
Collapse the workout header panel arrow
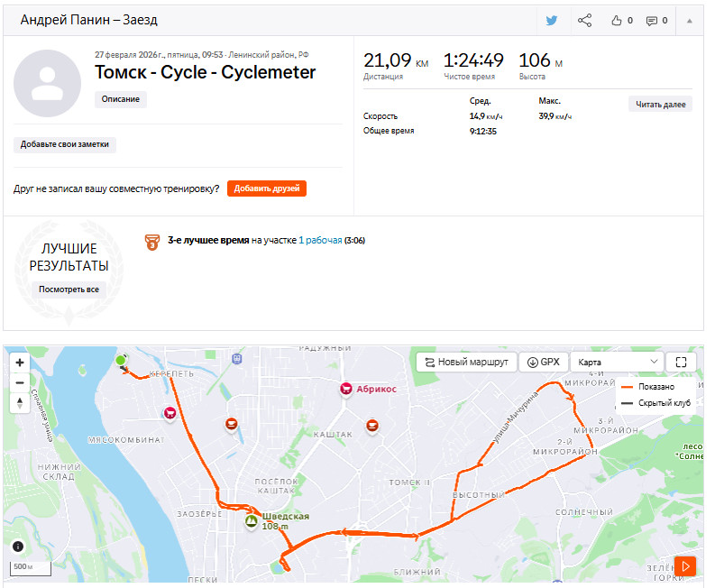[x=690, y=21]
